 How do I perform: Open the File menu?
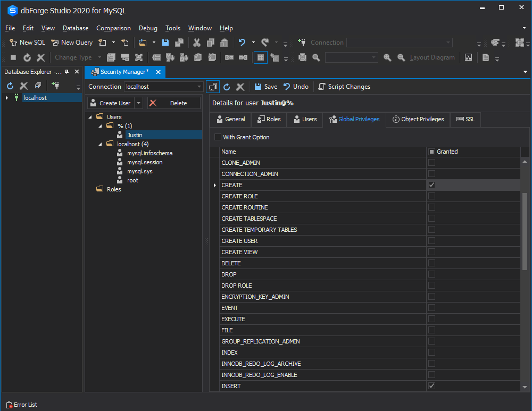coord(10,28)
